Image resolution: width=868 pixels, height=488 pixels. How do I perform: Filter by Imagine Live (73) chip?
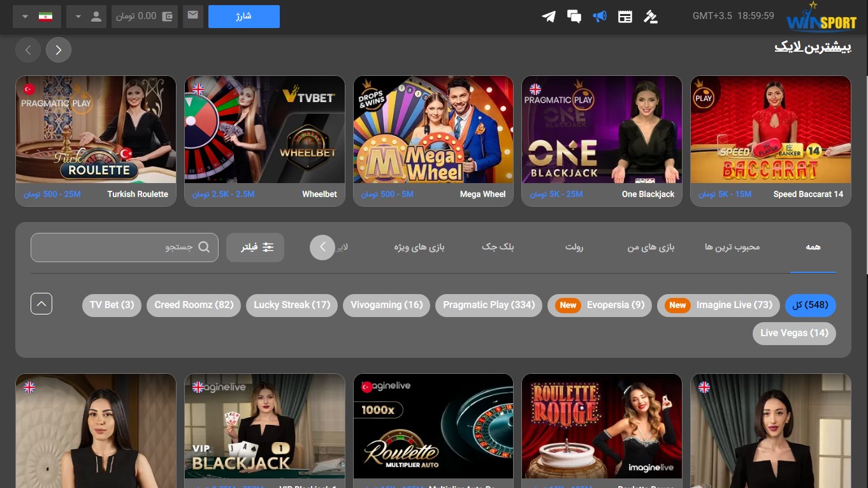click(x=718, y=305)
